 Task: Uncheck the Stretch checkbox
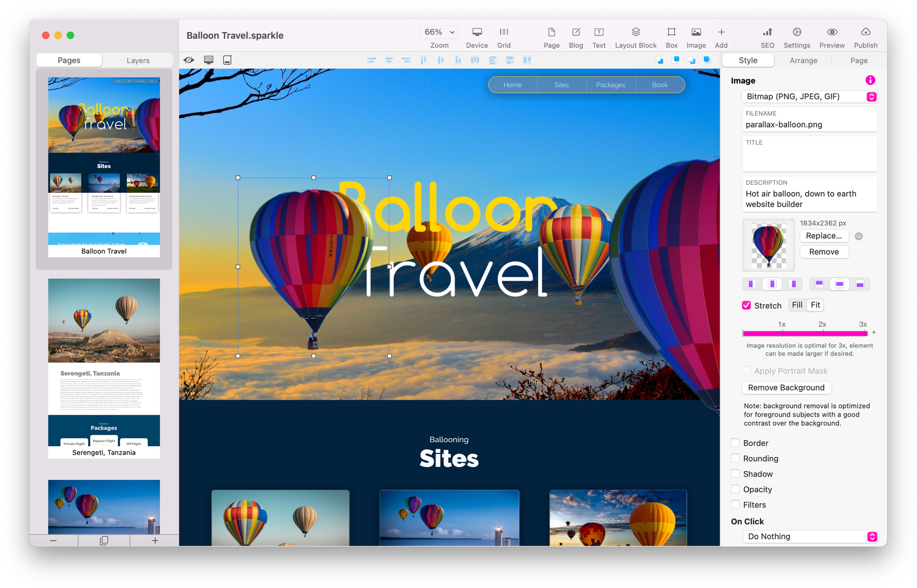tap(746, 305)
